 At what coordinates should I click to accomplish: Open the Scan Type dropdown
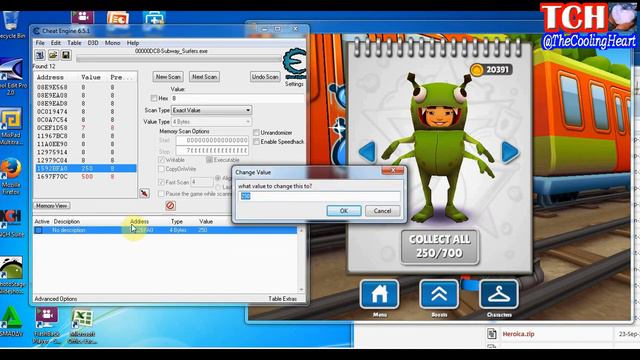click(x=211, y=110)
